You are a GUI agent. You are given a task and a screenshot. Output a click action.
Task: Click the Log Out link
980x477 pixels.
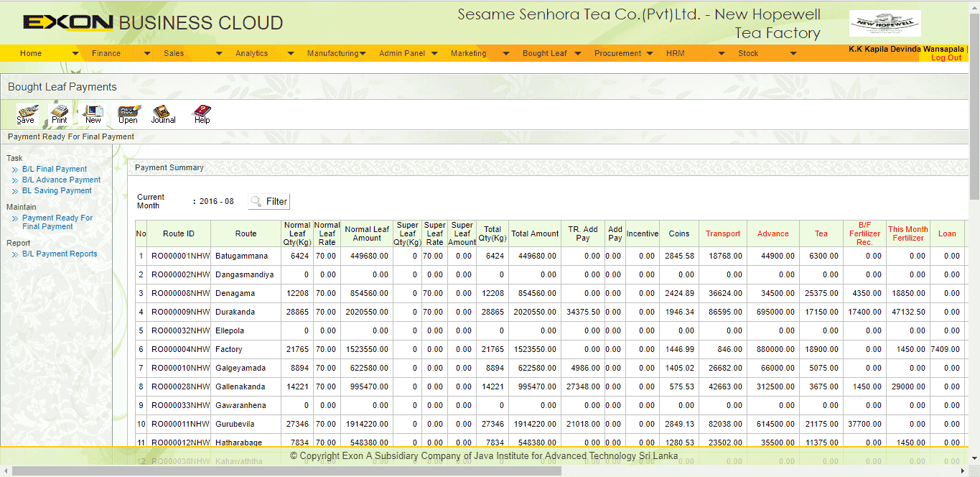pyautogui.click(x=946, y=58)
